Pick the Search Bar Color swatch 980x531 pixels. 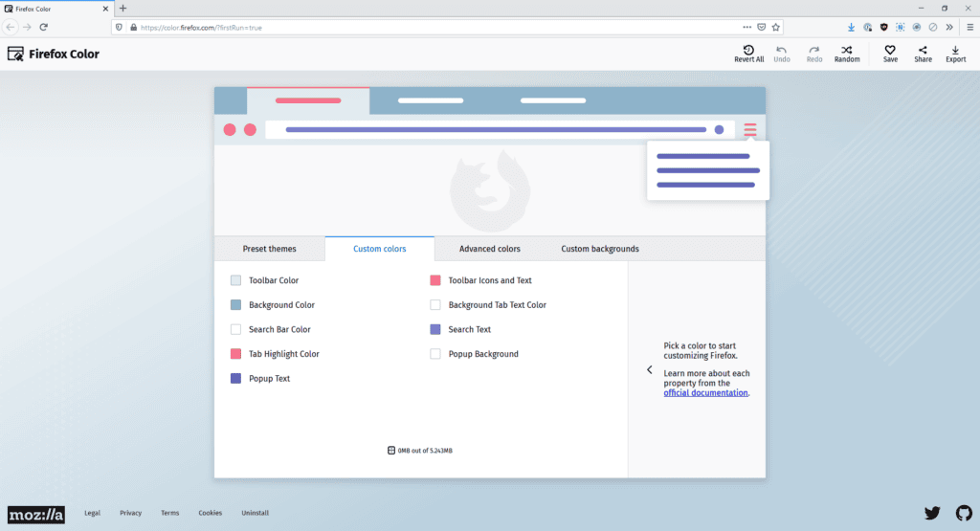[235, 329]
